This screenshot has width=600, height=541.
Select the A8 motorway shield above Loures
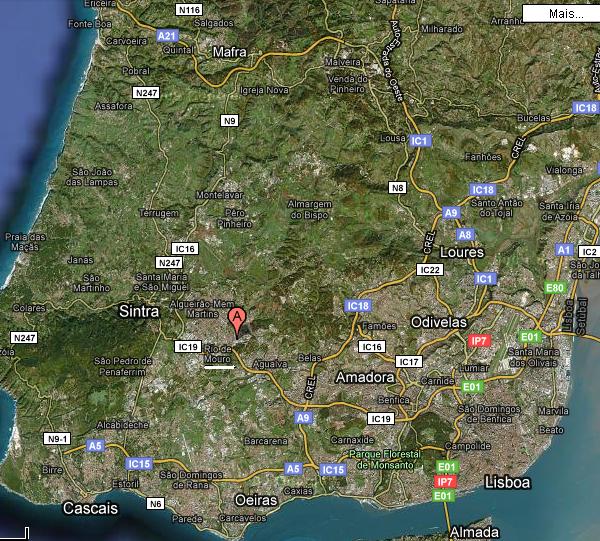click(465, 234)
